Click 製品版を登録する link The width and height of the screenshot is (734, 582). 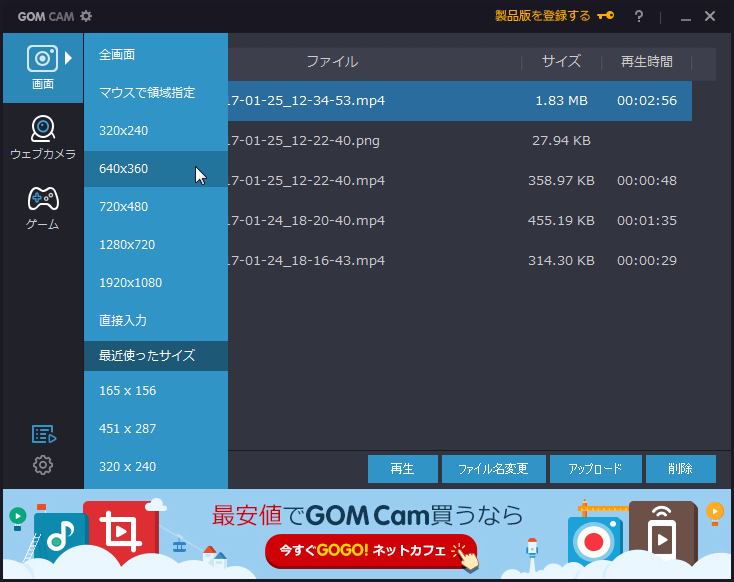coord(543,16)
